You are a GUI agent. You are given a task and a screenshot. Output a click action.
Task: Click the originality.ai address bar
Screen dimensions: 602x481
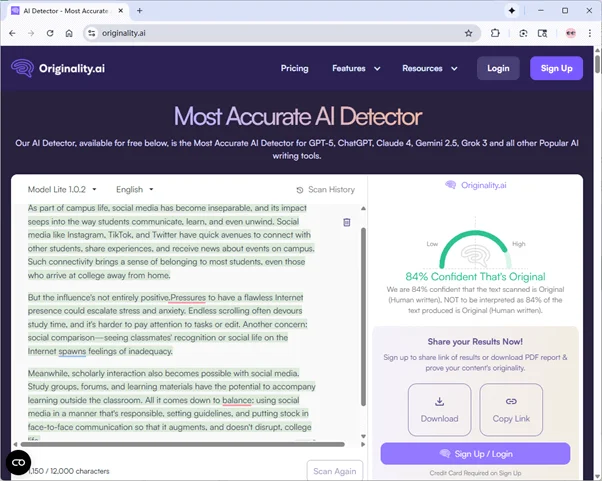point(270,33)
